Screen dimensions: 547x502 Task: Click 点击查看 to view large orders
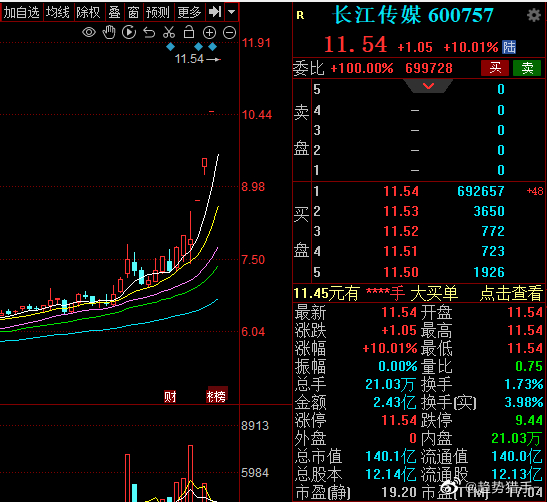coord(511,293)
